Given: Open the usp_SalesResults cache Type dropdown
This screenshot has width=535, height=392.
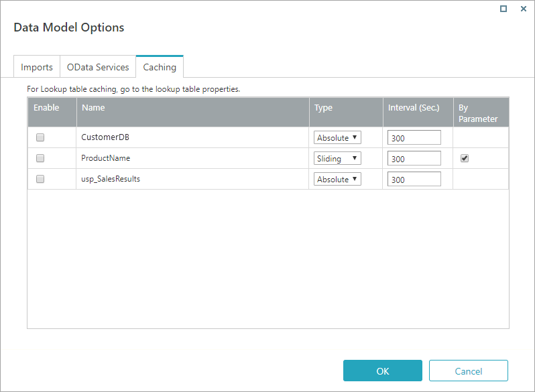Looking at the screenshot, I should [337, 179].
